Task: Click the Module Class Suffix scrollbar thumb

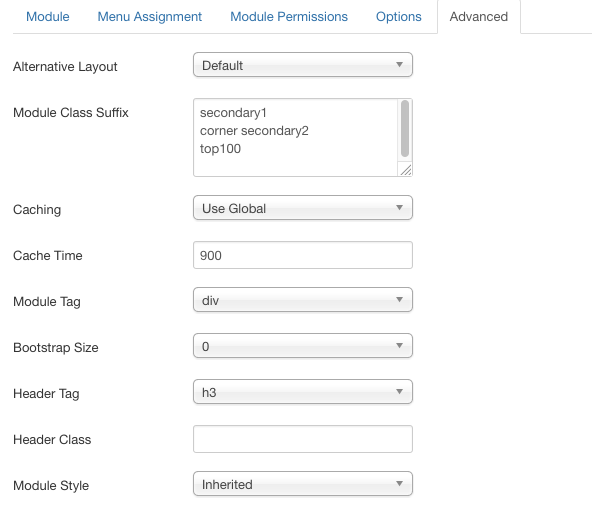Action: (x=405, y=128)
